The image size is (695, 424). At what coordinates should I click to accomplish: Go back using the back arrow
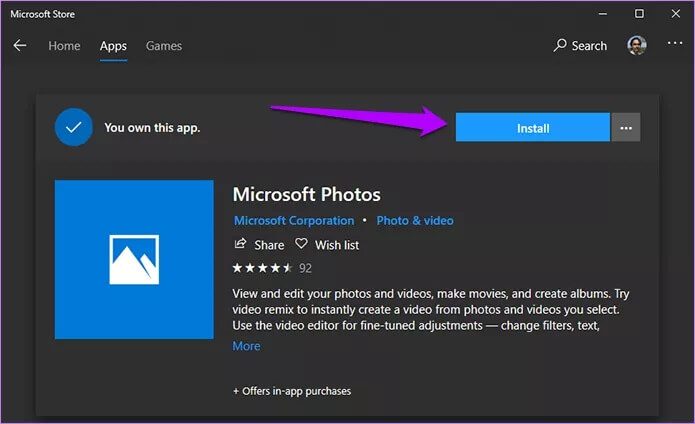(x=20, y=46)
